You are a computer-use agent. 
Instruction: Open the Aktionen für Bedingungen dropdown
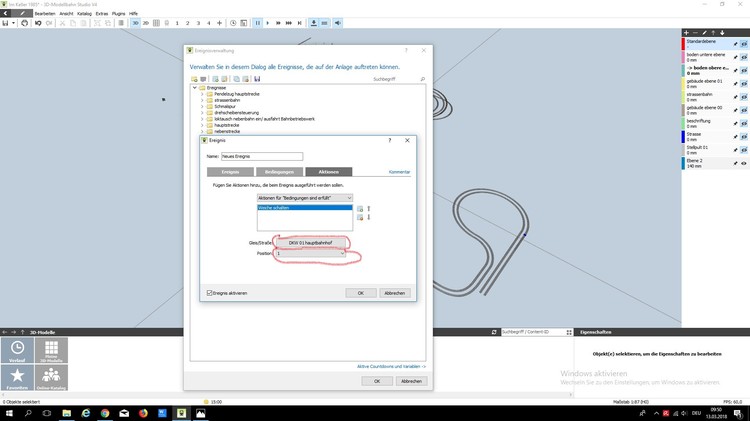(x=305, y=198)
